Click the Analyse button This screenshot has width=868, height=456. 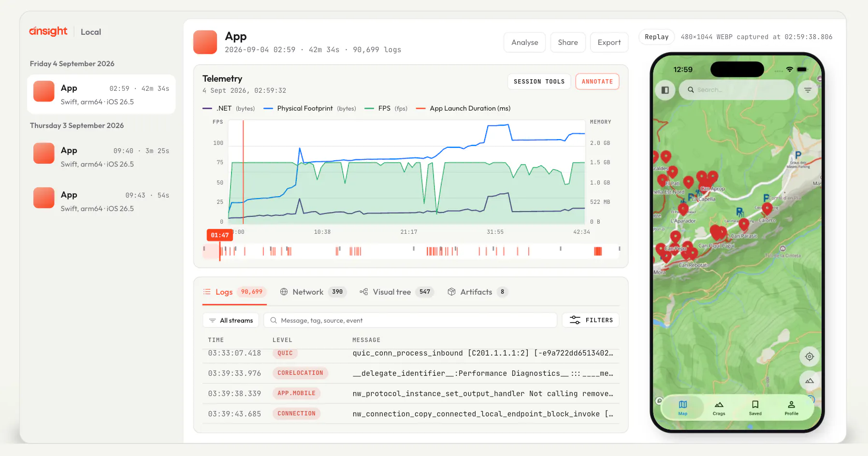click(x=524, y=43)
